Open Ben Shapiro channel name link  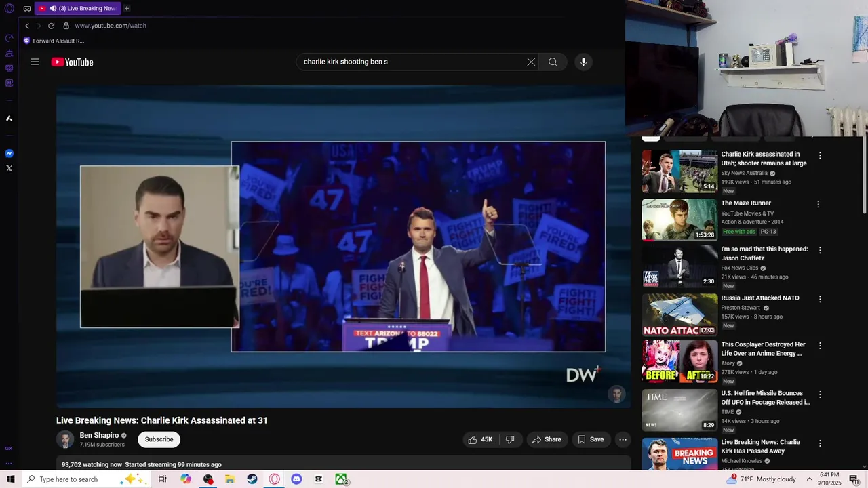click(x=99, y=435)
